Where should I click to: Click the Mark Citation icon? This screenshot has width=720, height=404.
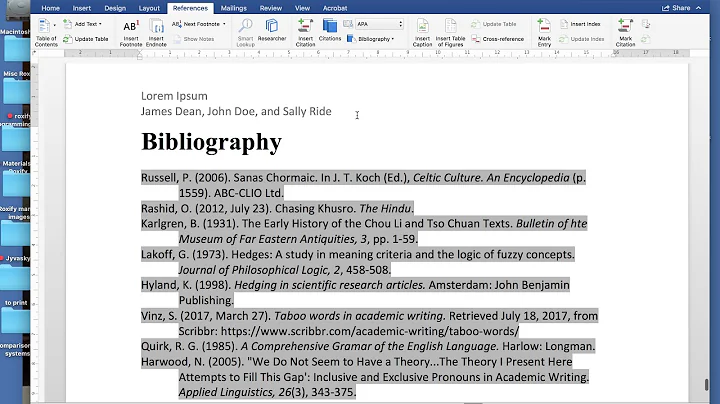pos(625,26)
